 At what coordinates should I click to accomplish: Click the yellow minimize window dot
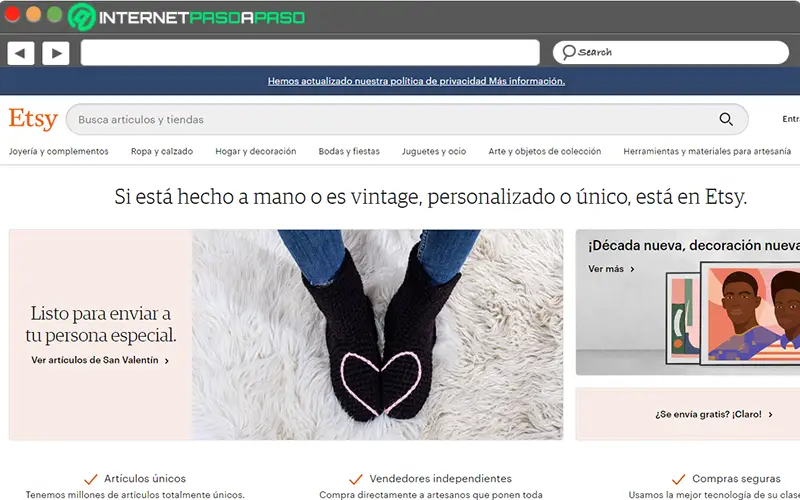tap(33, 14)
